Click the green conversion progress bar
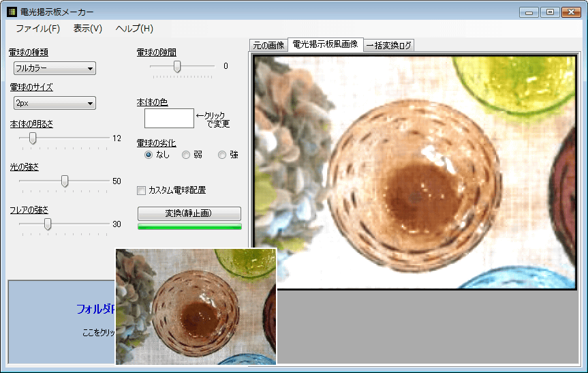This screenshot has height=373, width=588. tap(189, 226)
